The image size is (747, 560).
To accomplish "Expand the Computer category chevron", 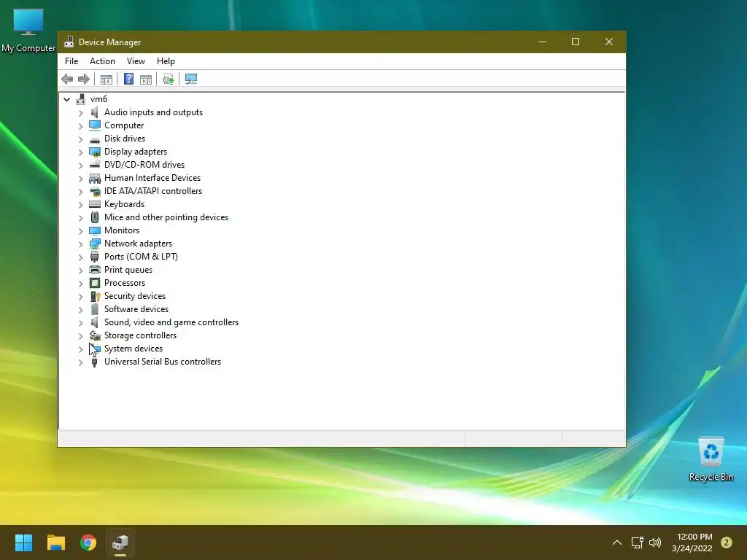I will 80,125.
